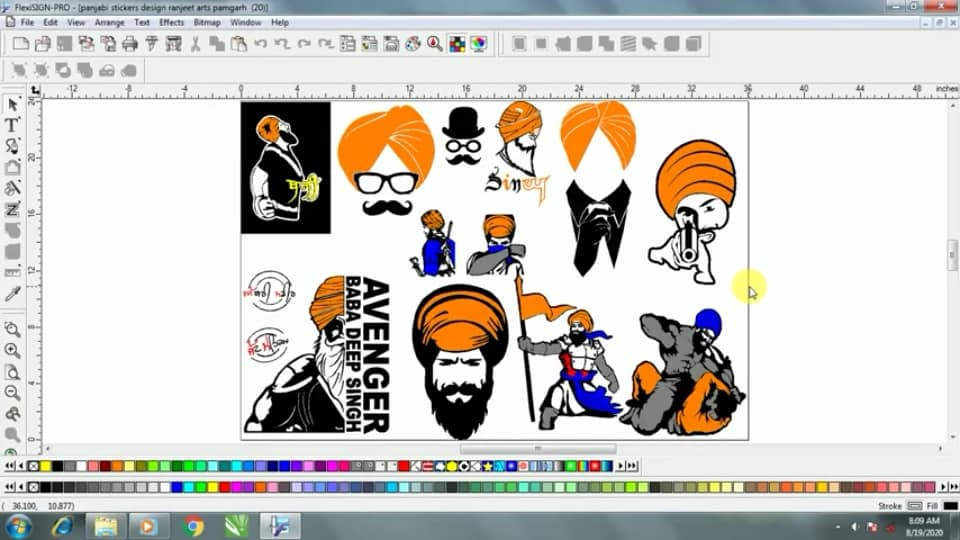Click the black Fill indicator in status bar

pos(950,506)
